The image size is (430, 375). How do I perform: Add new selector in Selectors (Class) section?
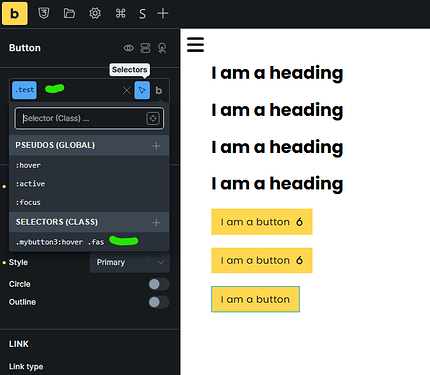coord(156,223)
